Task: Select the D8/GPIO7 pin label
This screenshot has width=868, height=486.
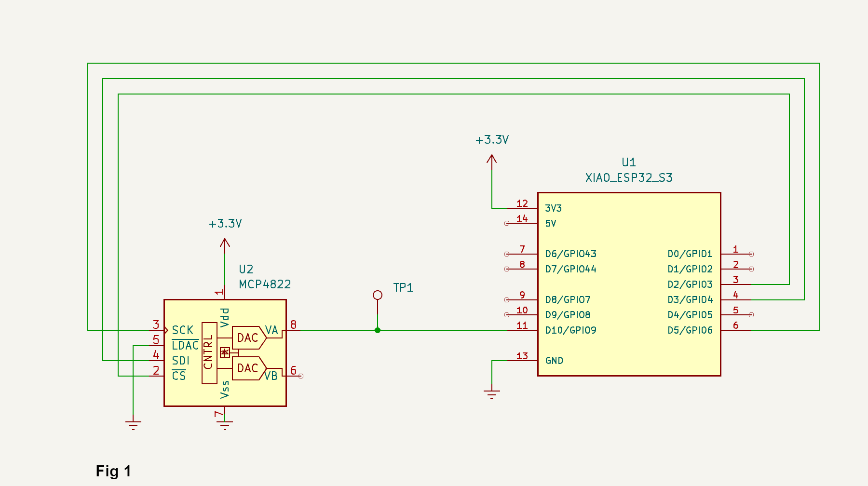Action: 568,300
